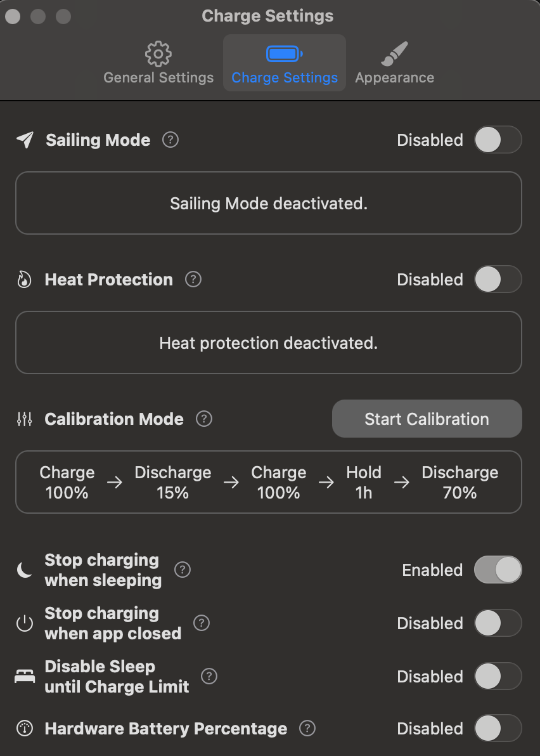Enable Hardware Battery Percentage switch
The height and width of the screenshot is (756, 540).
point(498,728)
